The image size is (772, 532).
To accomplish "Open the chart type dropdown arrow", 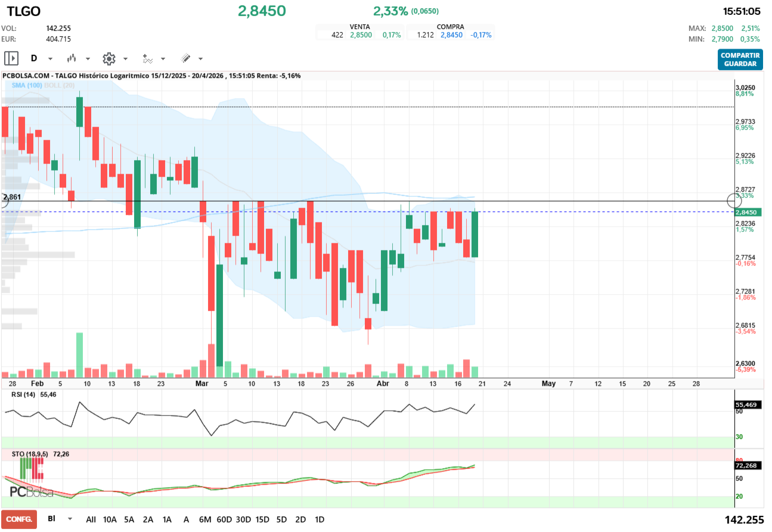I will click(x=88, y=59).
